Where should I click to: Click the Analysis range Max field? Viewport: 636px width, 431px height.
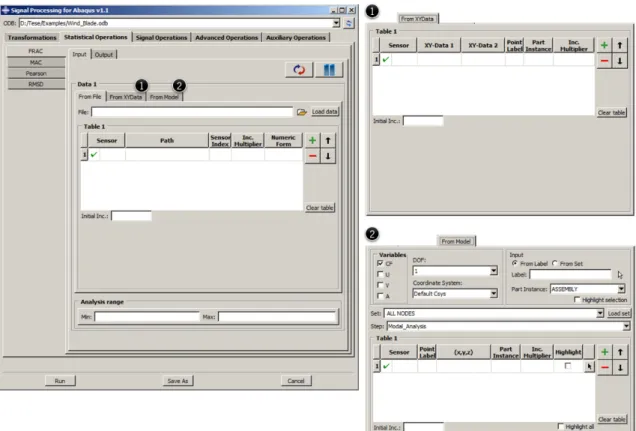(277, 317)
